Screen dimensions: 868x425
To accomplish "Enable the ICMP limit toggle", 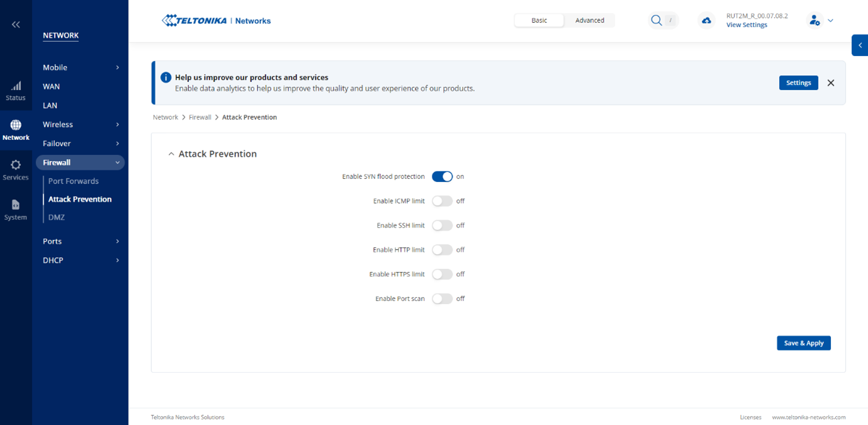I will [442, 201].
